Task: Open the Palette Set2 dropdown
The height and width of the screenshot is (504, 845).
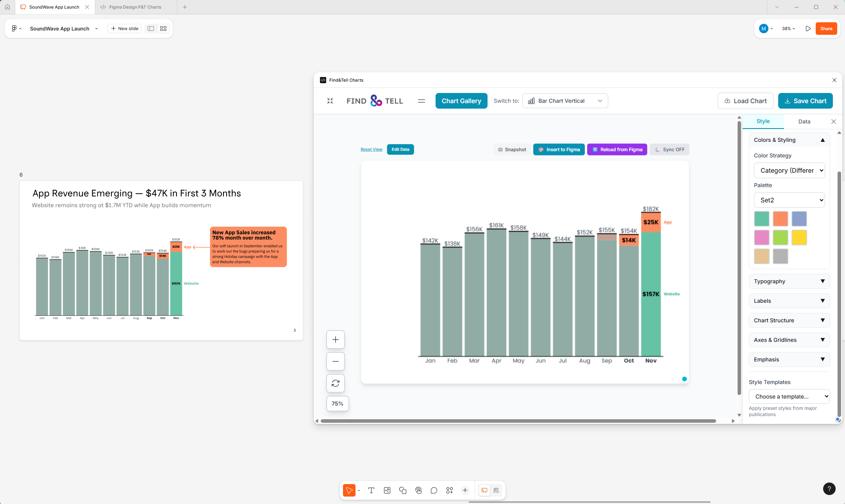Action: 789,200
